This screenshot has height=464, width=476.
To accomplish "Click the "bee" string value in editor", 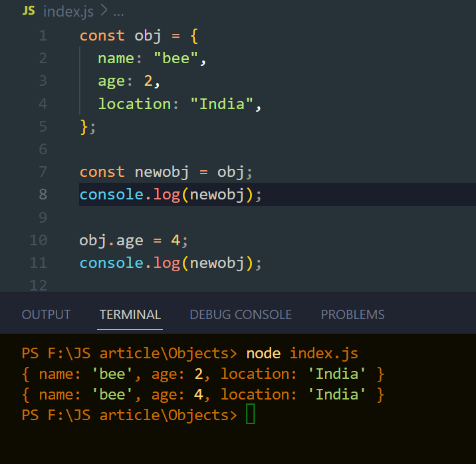I will click(x=176, y=58).
